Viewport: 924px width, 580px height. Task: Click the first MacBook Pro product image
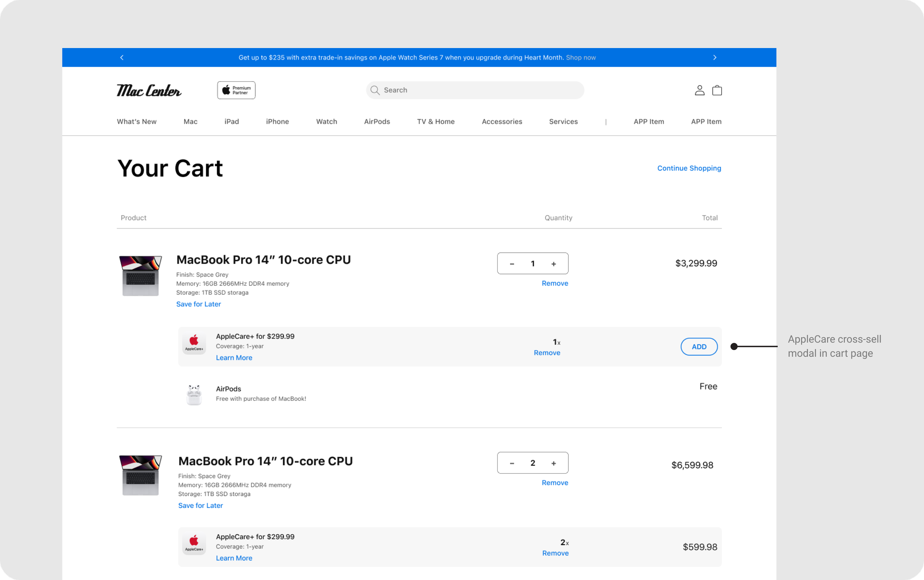coord(140,275)
